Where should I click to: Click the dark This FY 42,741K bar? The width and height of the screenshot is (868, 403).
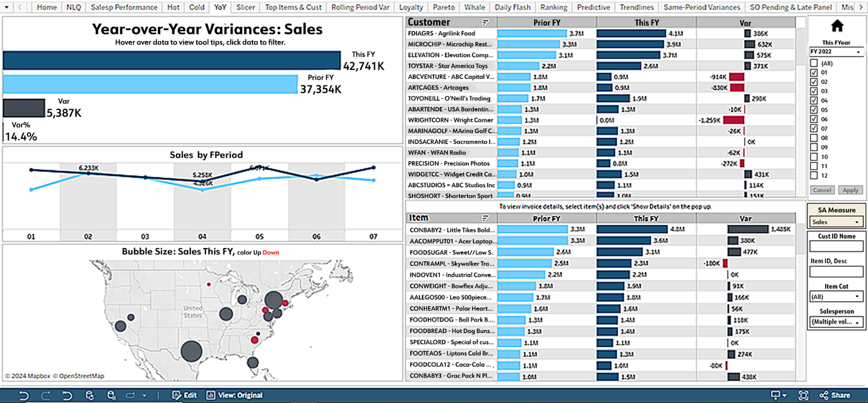[172, 60]
